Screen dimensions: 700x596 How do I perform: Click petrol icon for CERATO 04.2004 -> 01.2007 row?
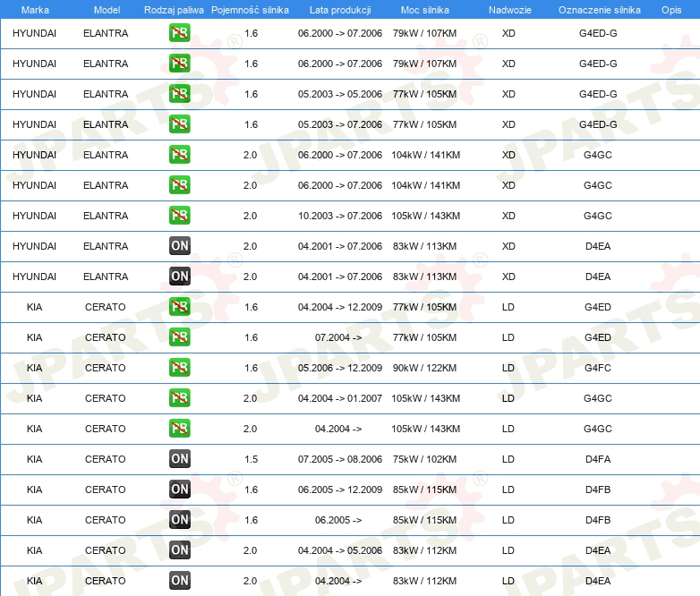(179, 398)
